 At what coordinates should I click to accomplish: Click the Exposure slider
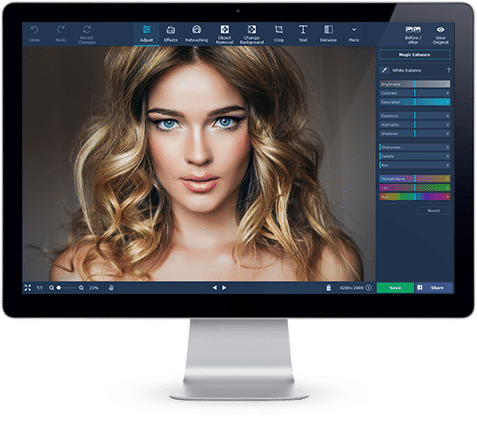pos(415,116)
